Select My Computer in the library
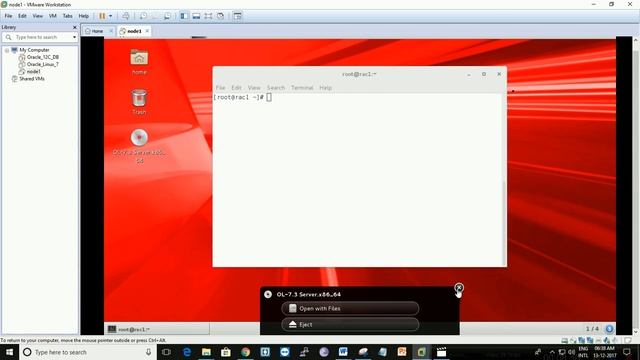The image size is (640, 360). coord(34,50)
